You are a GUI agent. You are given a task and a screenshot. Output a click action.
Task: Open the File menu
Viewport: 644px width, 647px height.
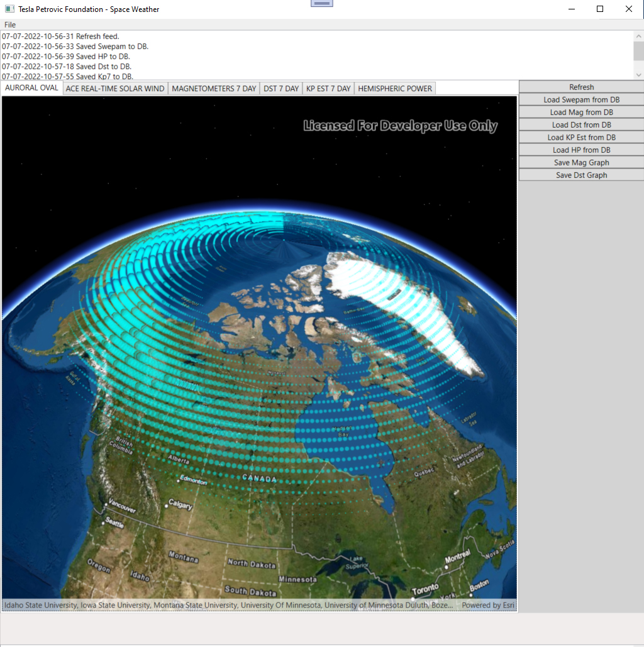point(10,25)
